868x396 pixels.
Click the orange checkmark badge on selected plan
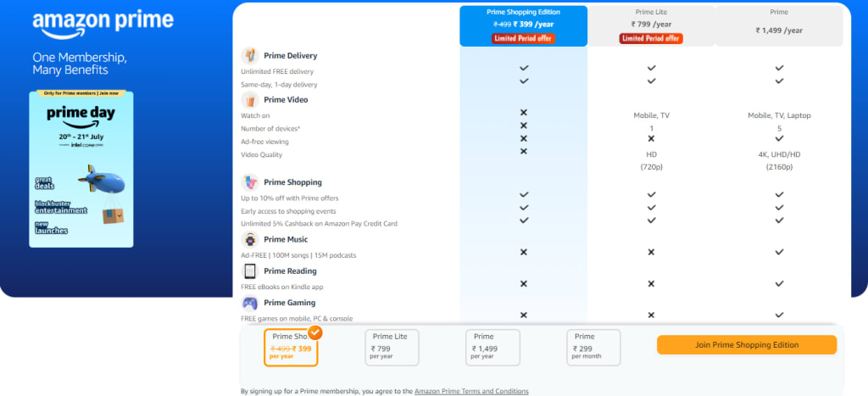pyautogui.click(x=315, y=333)
